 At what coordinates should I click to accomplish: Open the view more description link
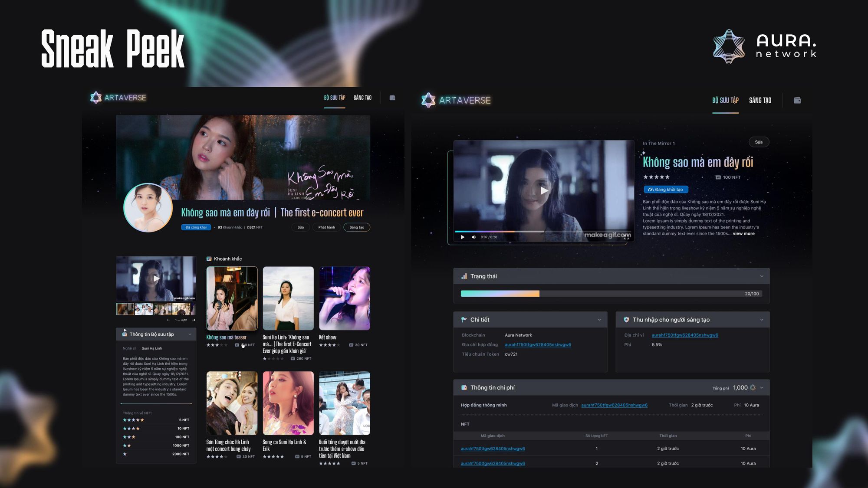click(x=743, y=234)
